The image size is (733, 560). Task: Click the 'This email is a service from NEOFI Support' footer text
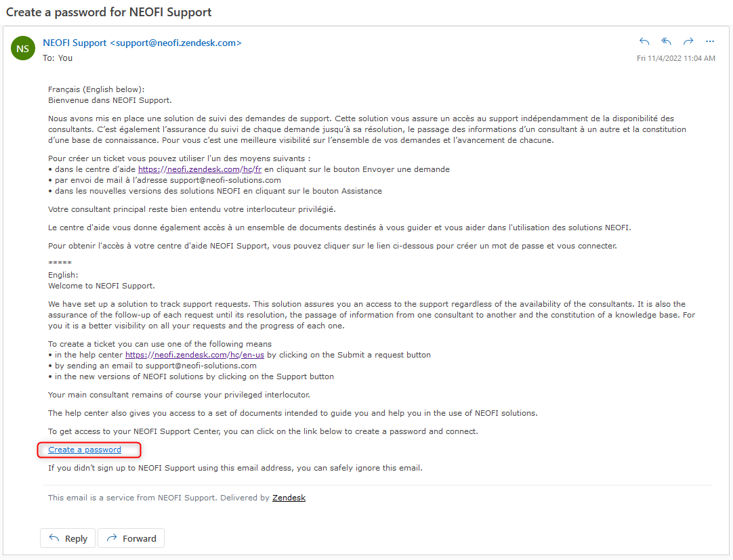(132, 498)
